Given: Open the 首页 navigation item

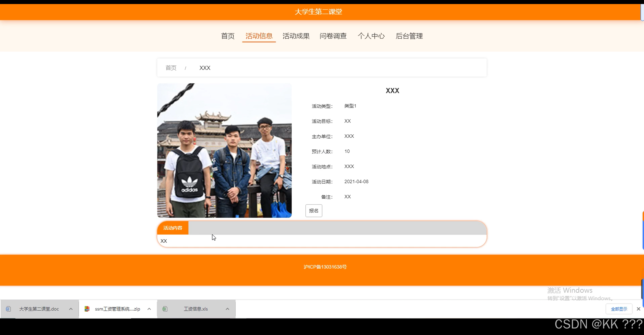Looking at the screenshot, I should tap(227, 36).
